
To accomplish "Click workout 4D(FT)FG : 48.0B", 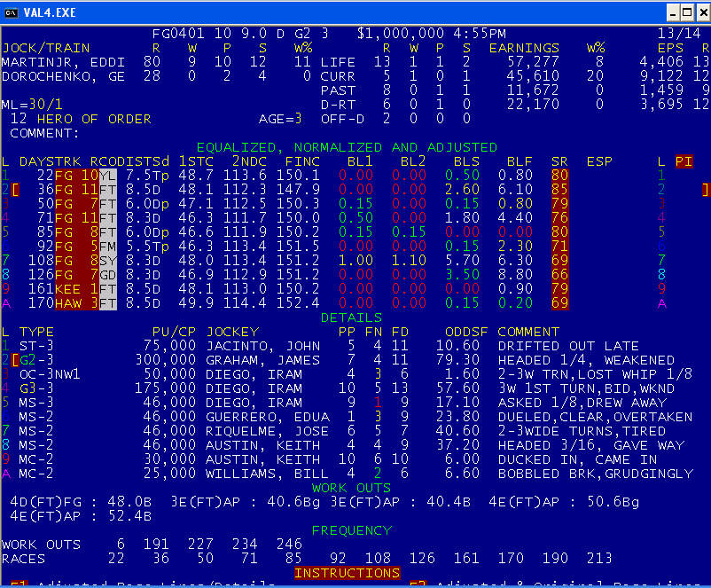I will tap(81, 502).
